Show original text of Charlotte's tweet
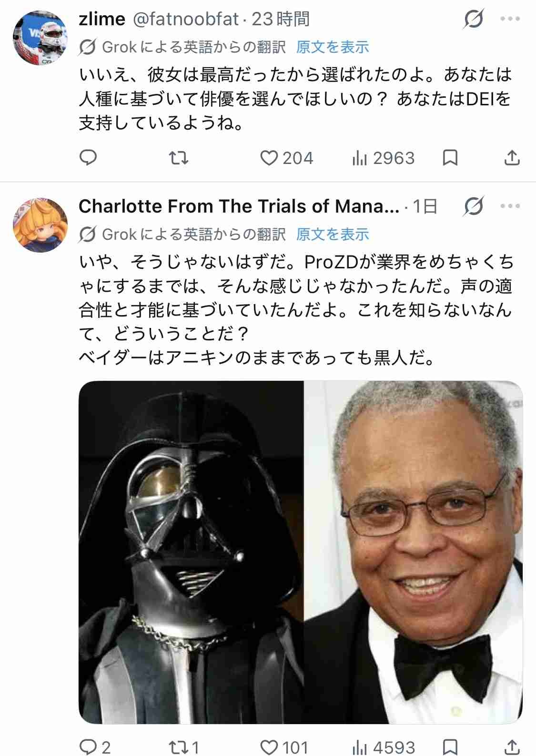Viewport: 536px width, 756px height. click(333, 234)
